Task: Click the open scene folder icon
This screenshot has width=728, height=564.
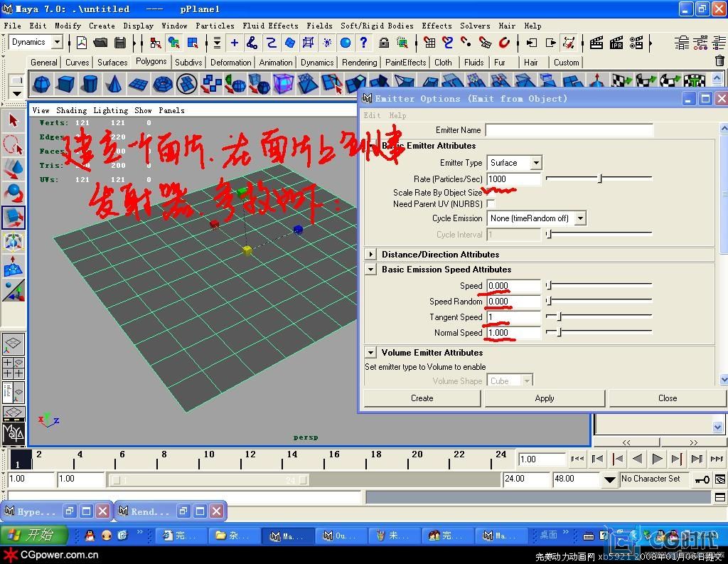Action: (x=100, y=43)
